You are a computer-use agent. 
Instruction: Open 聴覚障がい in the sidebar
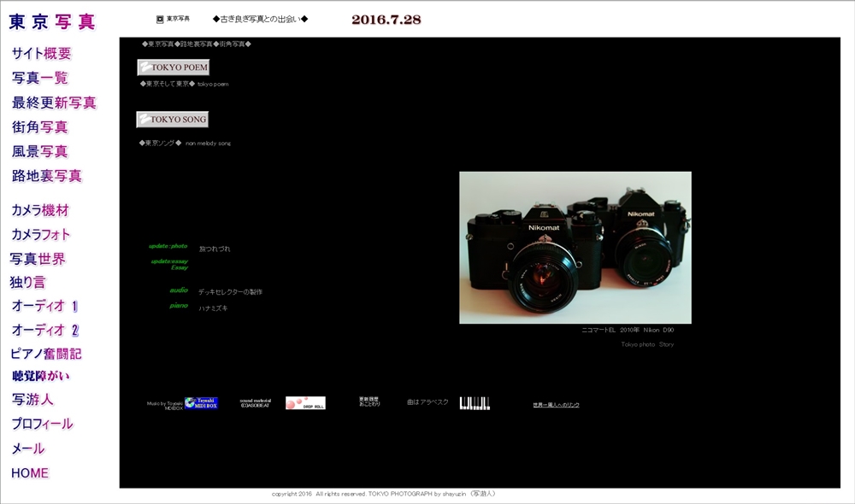(x=41, y=376)
